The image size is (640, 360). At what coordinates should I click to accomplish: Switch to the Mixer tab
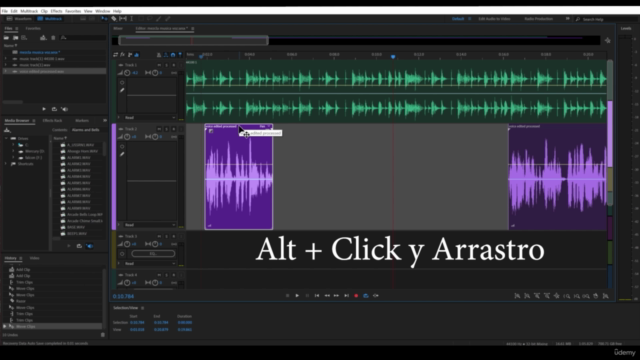click(x=118, y=29)
